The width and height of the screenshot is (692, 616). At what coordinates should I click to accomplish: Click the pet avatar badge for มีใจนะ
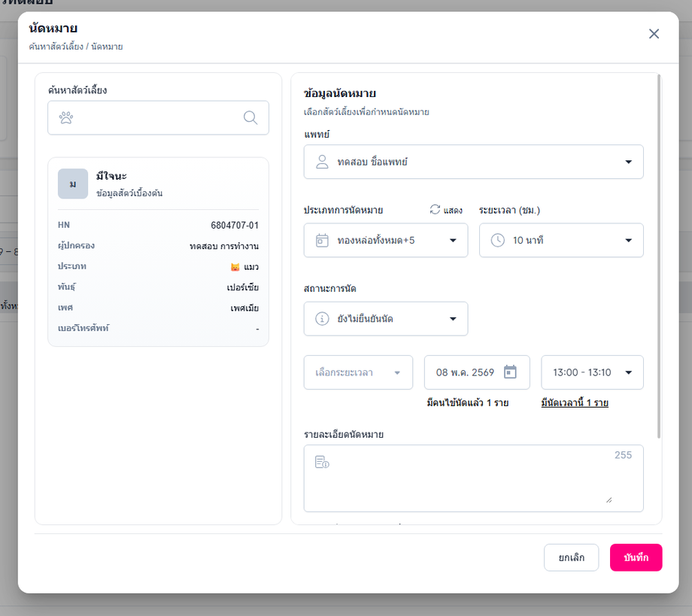click(73, 184)
